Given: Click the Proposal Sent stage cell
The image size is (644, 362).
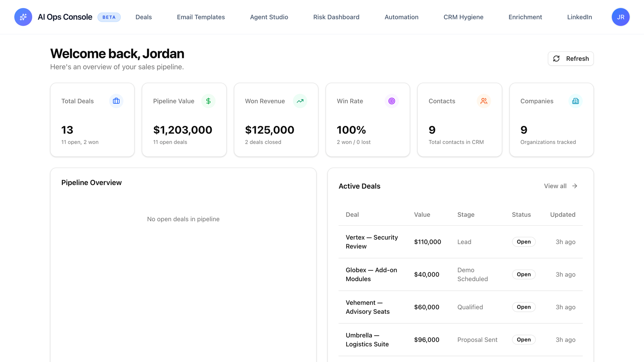Looking at the screenshot, I should click(477, 339).
